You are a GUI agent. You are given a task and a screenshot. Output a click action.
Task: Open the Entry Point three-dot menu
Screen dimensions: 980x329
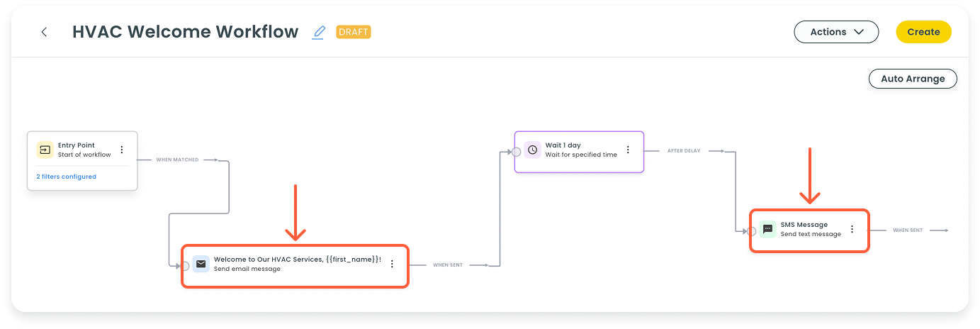[x=121, y=150]
